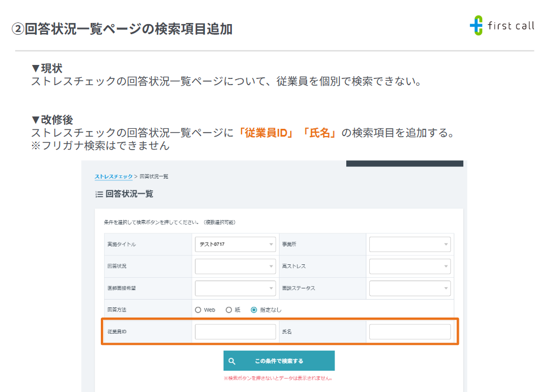
Task: Open the 面談ステータス dropdown
Action: click(410, 288)
